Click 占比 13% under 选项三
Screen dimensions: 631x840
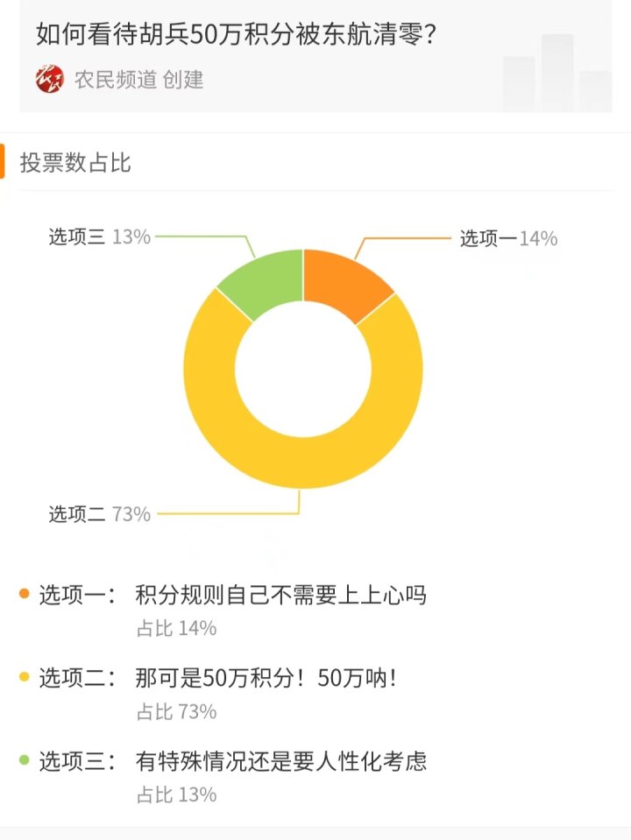click(x=176, y=794)
